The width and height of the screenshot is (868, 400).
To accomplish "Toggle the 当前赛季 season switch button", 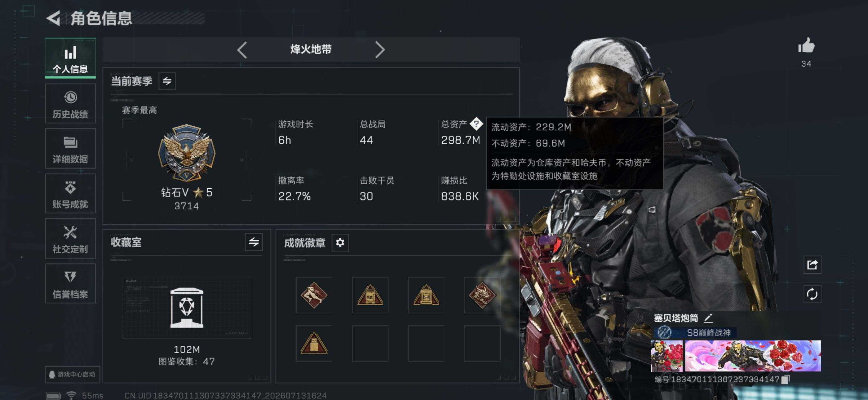I will [x=167, y=81].
